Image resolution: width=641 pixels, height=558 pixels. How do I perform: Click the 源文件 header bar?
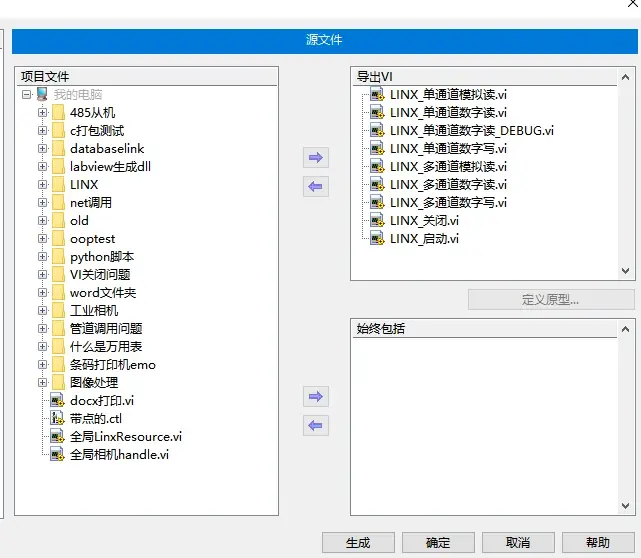[325, 41]
